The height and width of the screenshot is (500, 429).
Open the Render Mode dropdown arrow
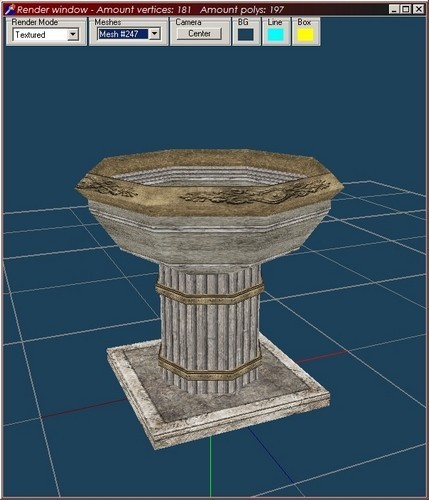[x=73, y=34]
